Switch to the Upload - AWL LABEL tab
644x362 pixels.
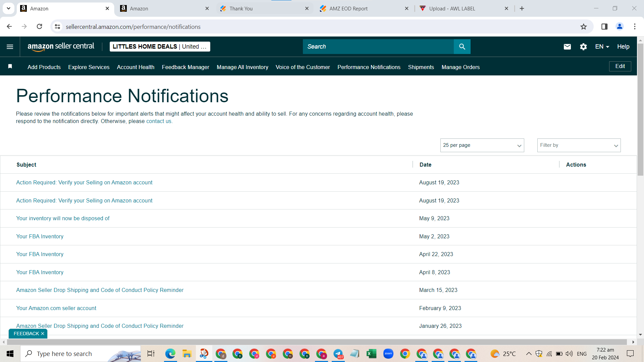464,9
